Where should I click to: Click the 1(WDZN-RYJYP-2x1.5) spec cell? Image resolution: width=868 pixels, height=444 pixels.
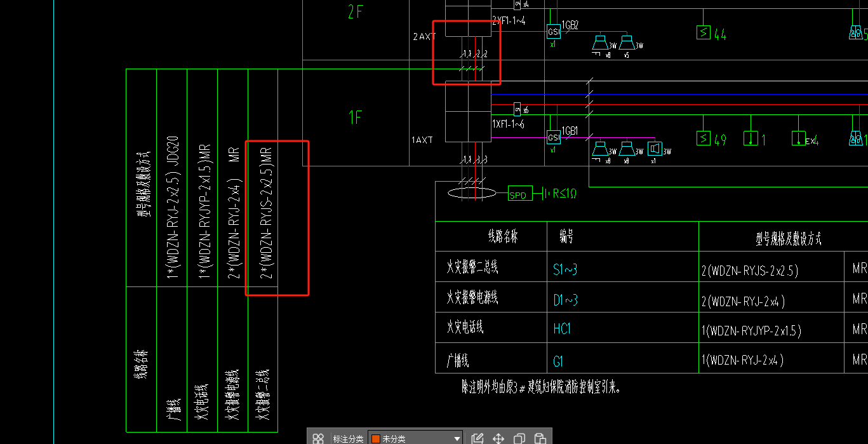752,330
